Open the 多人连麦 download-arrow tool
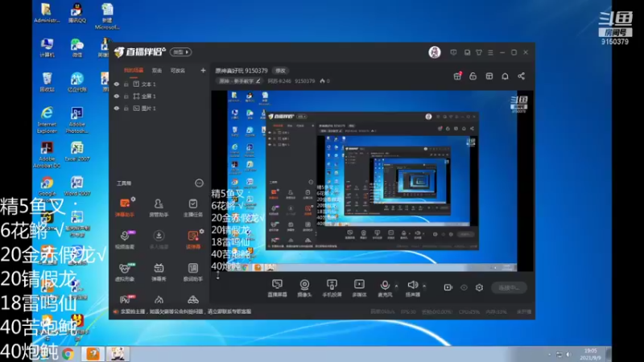 tap(159, 240)
